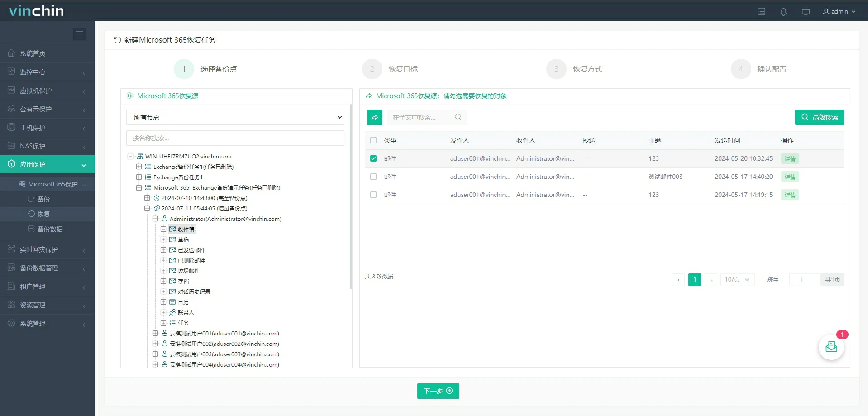Open 详情 for 测试邮件003 mail

pos(790,177)
